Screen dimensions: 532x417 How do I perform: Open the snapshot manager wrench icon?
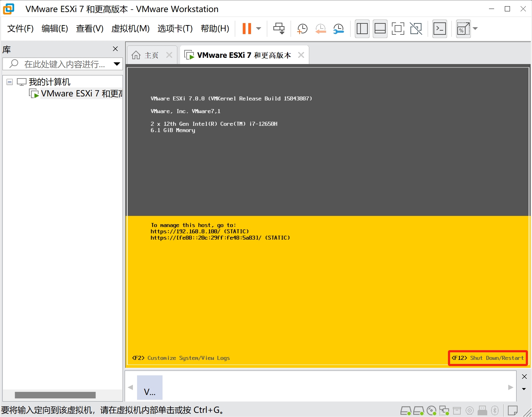point(338,29)
